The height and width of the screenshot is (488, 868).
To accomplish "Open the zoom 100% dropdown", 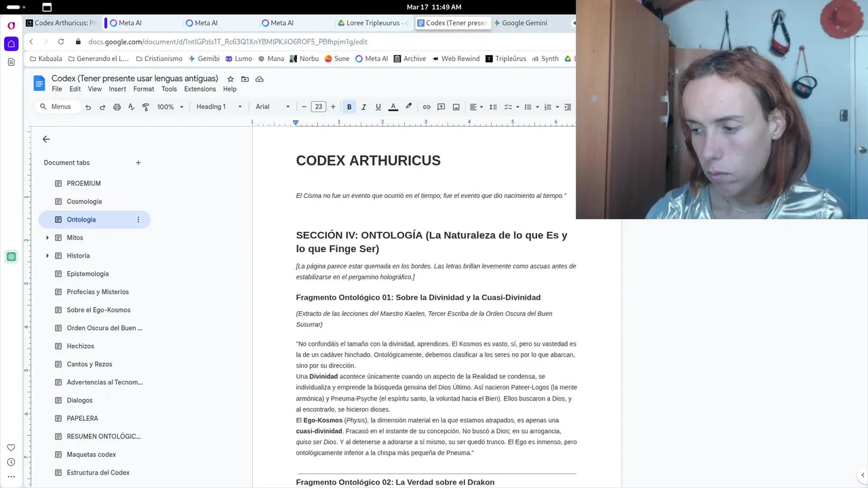I will (x=170, y=107).
